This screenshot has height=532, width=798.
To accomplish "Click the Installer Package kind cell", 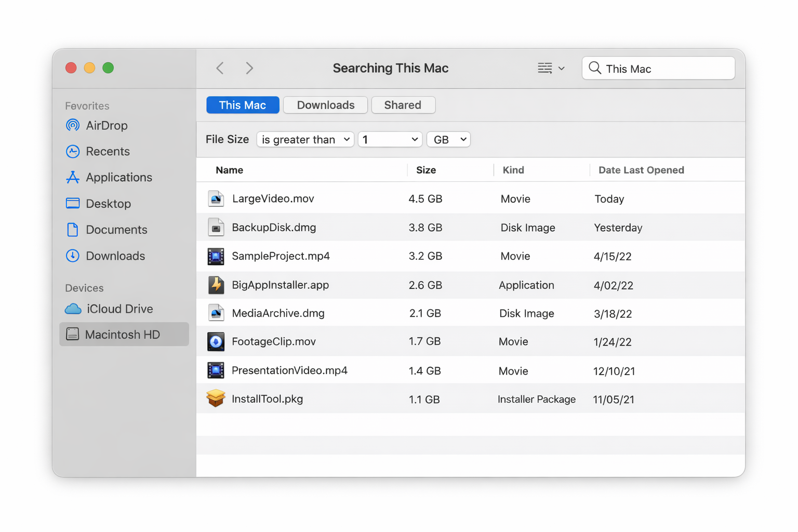I will tap(537, 399).
